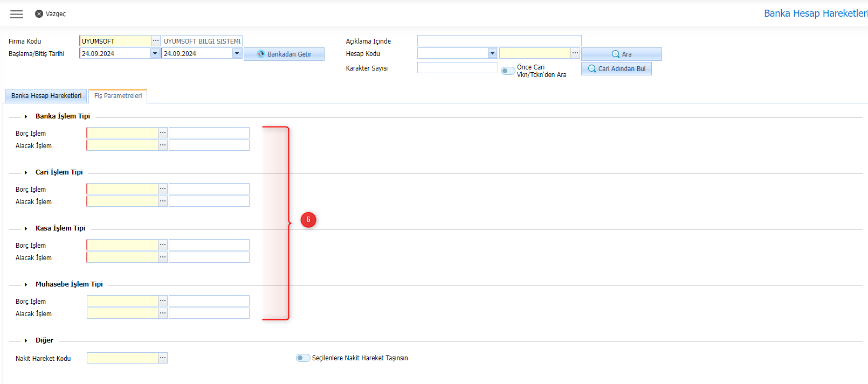Open Banka Borç İşlem lookup ellipsis

tap(163, 133)
